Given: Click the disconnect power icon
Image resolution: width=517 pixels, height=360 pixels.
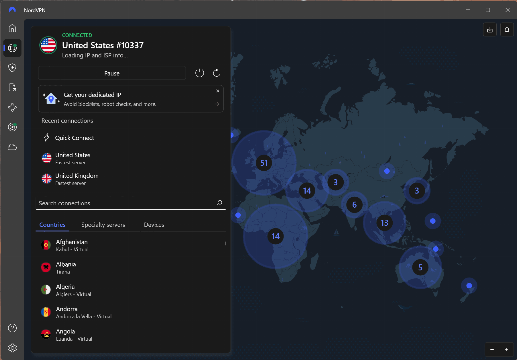Looking at the screenshot, I should (199, 73).
